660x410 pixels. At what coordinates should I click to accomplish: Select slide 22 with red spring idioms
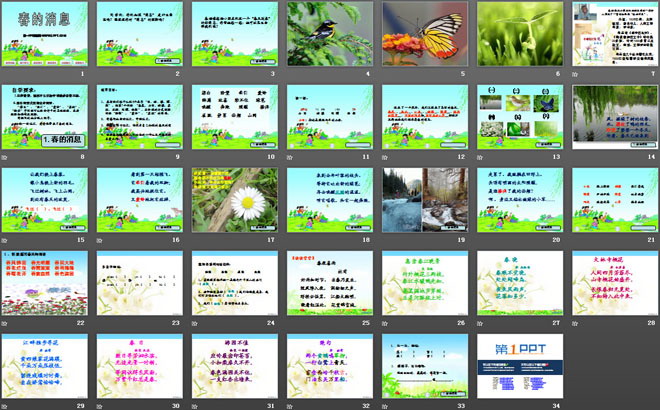point(45,283)
